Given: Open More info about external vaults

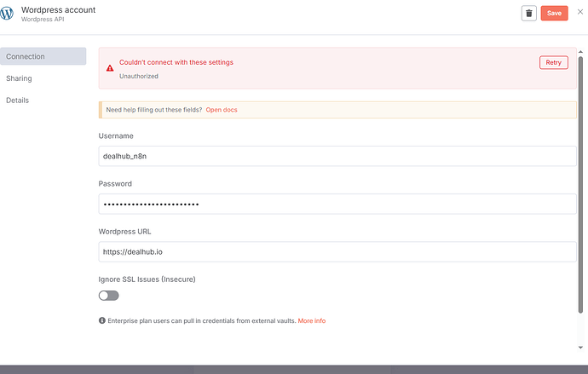Looking at the screenshot, I should tap(312, 321).
